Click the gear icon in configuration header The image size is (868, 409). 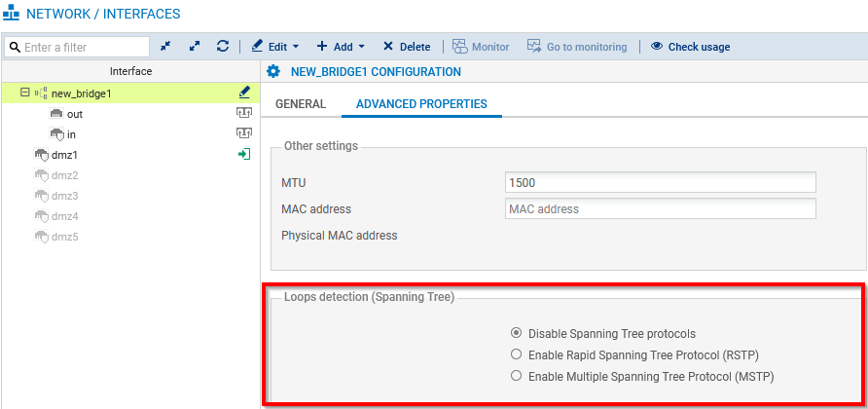click(x=273, y=71)
